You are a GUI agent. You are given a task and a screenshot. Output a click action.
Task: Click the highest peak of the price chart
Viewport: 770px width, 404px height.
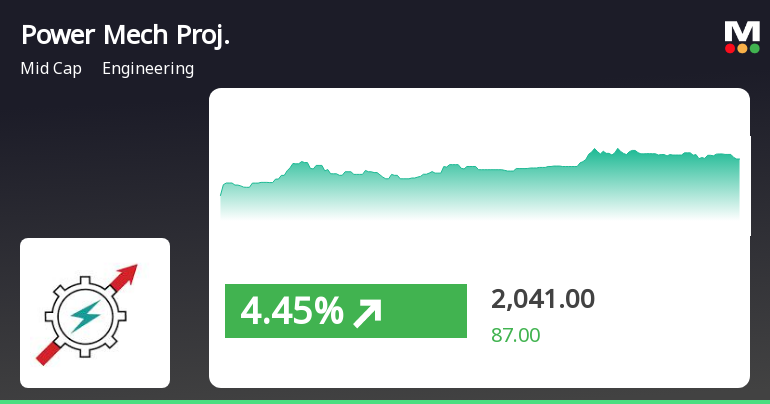coord(595,149)
